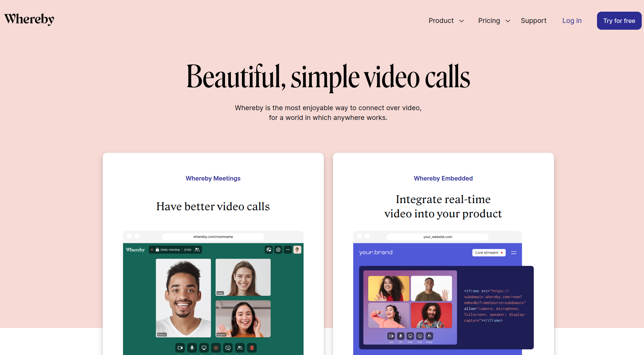Select the 'Have better video calls' heading
This screenshot has width=644, height=355.
213,206
